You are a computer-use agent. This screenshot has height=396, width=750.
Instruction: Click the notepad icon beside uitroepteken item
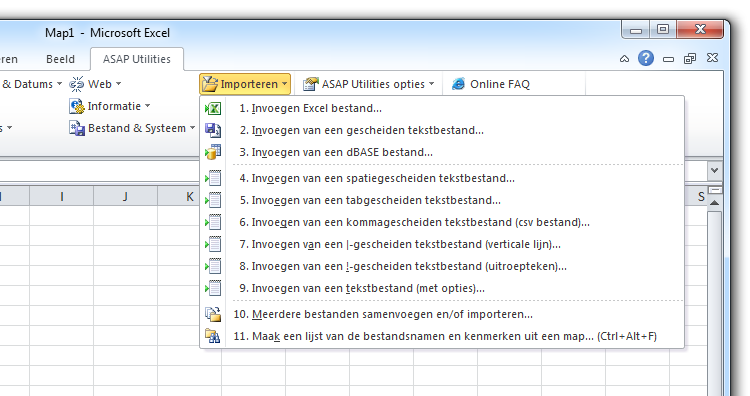(213, 266)
